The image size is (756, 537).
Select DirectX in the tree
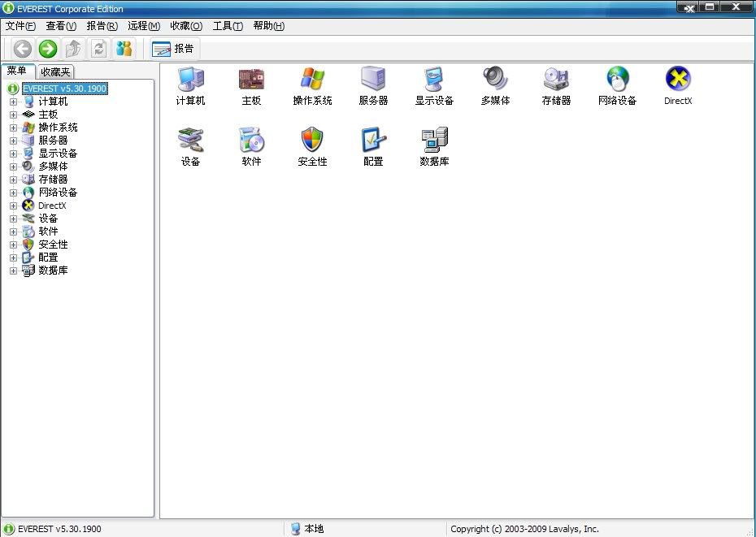[52, 206]
